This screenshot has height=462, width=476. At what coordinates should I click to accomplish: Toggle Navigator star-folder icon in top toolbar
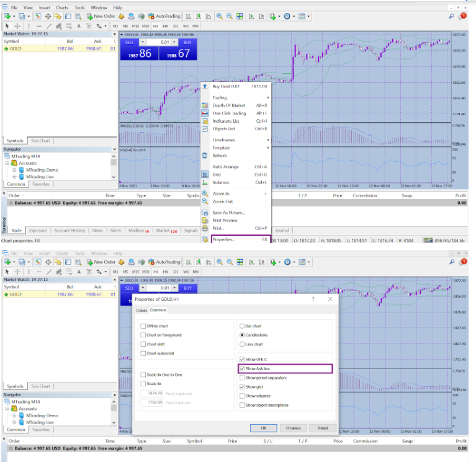tap(58, 16)
